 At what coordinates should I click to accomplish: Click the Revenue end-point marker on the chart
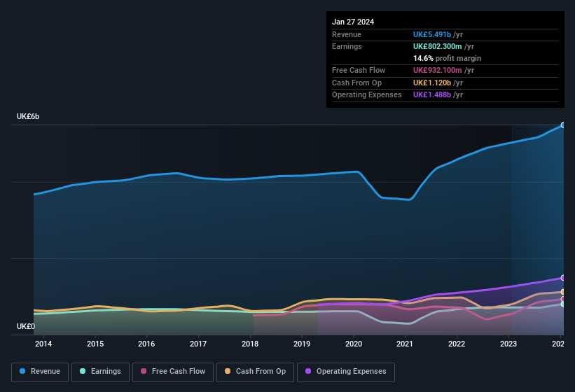(562, 125)
